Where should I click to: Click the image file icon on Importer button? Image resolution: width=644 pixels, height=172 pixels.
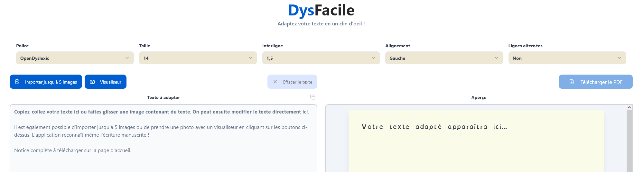(17, 82)
